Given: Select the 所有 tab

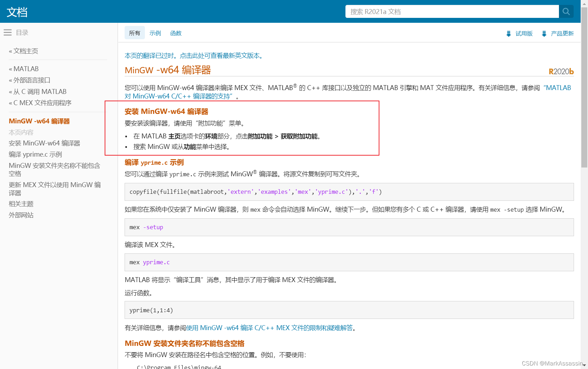Looking at the screenshot, I should 134,33.
